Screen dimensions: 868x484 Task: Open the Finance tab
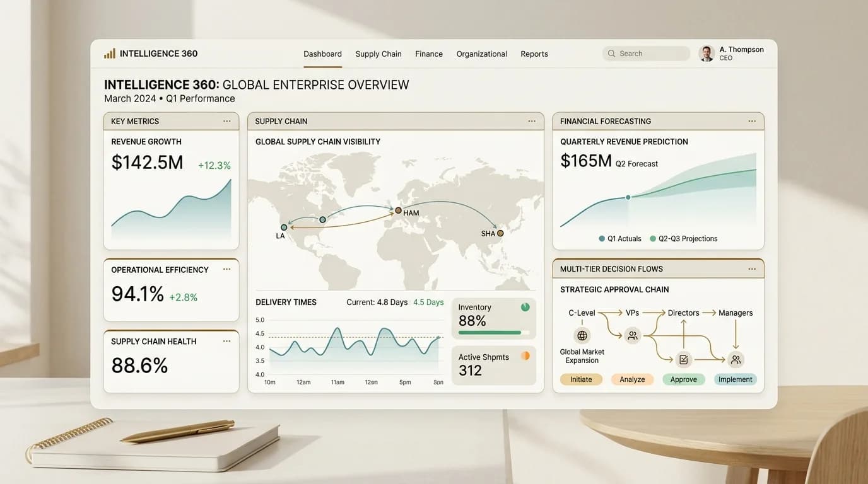coord(429,54)
